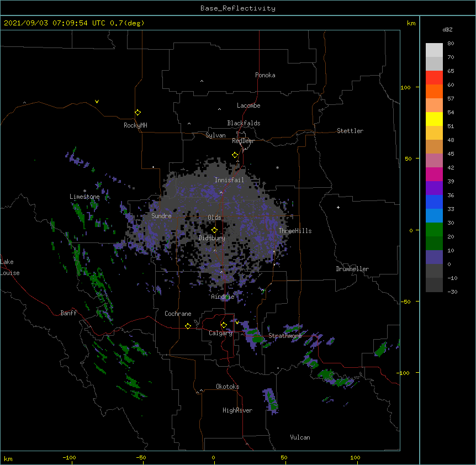Click the Sylvan label on the map
The width and height of the screenshot is (476, 465).
[x=215, y=135]
